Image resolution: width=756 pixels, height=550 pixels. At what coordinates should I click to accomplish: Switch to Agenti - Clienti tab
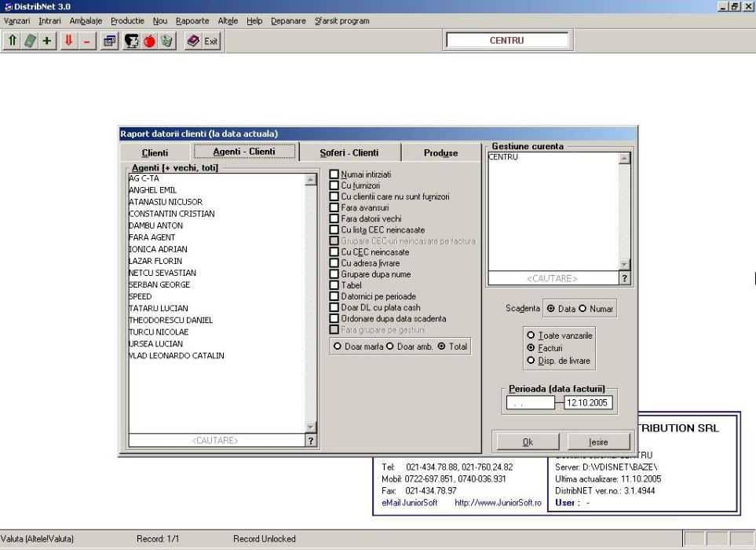tap(244, 152)
